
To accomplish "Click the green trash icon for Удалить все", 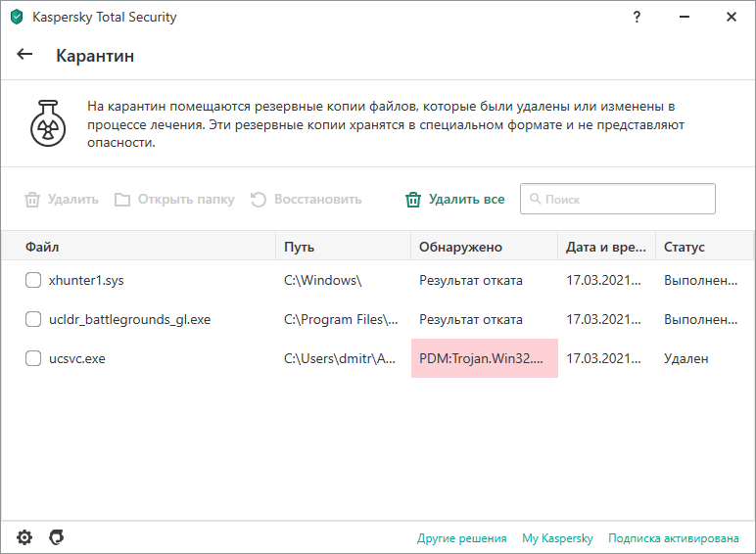I will [413, 200].
